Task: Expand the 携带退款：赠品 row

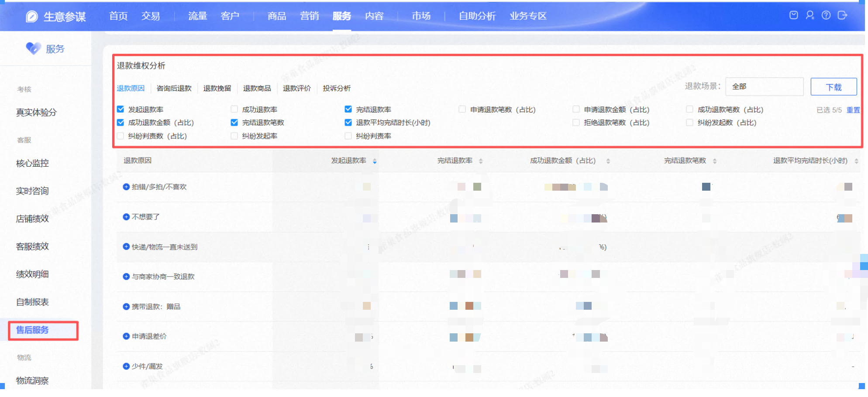Action: tap(126, 307)
